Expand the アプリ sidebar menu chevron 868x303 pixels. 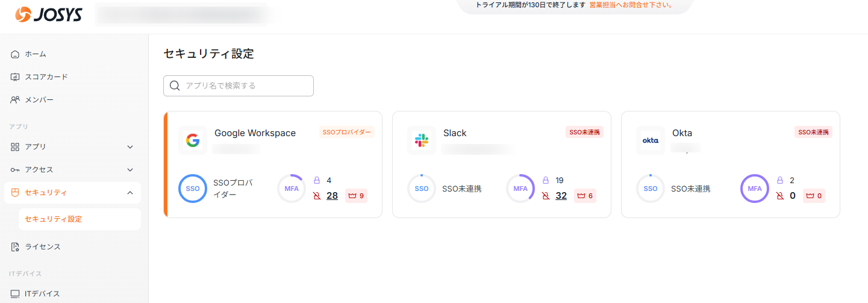pyautogui.click(x=130, y=147)
